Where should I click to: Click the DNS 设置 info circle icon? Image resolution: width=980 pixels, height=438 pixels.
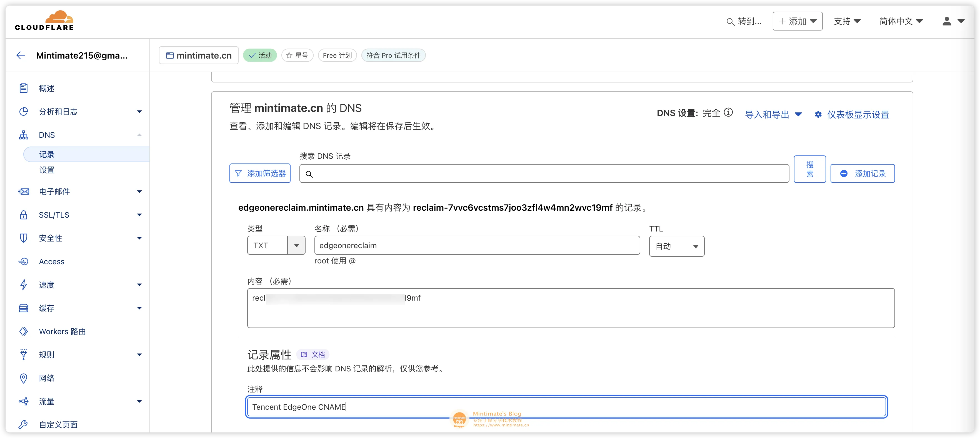point(728,112)
